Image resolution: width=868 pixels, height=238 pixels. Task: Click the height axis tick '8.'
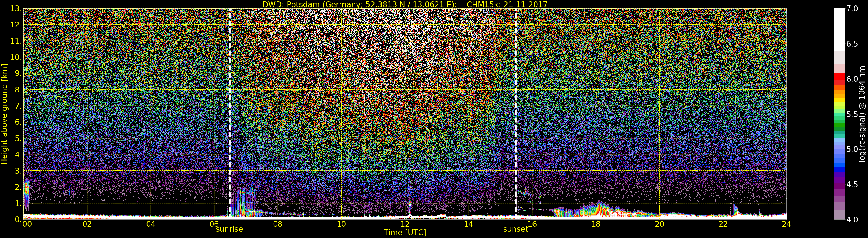pos(18,90)
